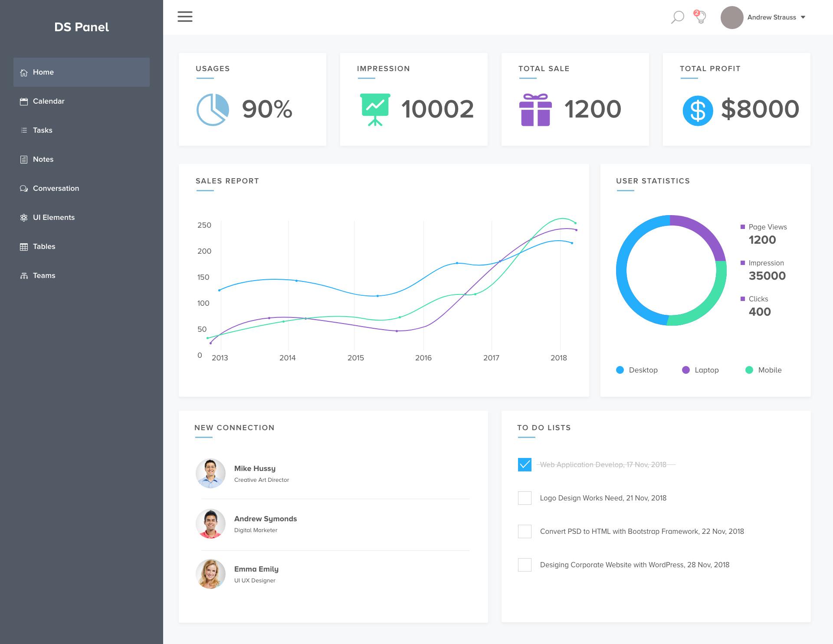Click the Total Sale gift icon
833x644 pixels.
[535, 110]
